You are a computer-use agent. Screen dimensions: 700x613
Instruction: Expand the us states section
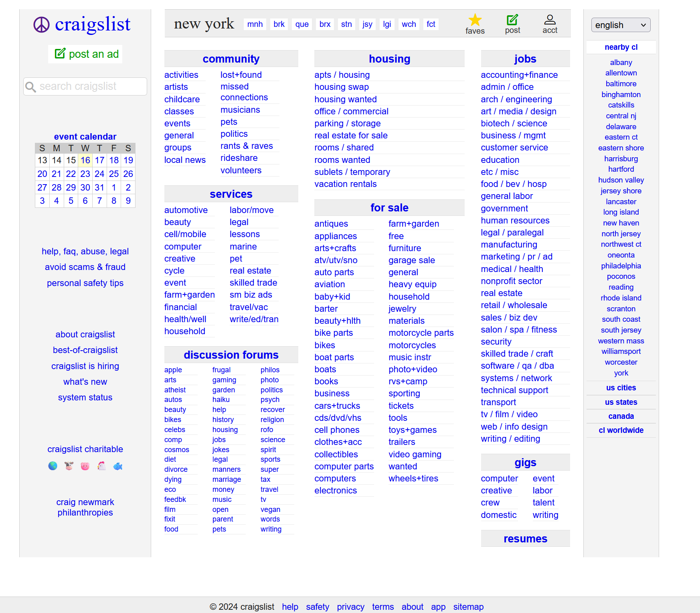click(x=621, y=402)
